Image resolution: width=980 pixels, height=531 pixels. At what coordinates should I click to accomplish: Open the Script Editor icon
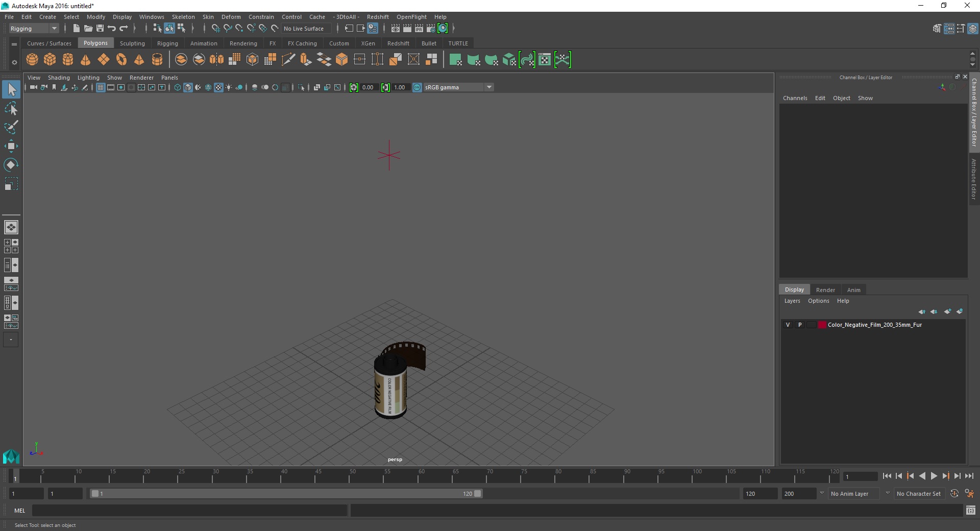click(x=971, y=510)
